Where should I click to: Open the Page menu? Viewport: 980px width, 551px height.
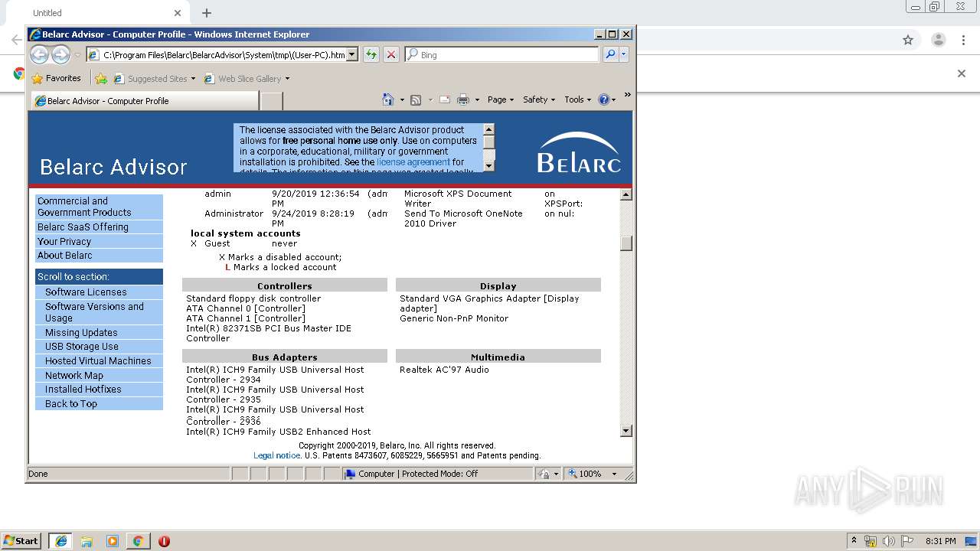pos(501,99)
